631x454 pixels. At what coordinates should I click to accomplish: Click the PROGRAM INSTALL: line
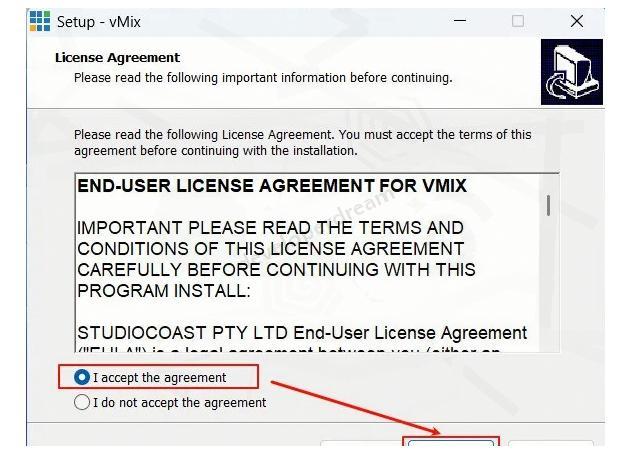(164, 291)
